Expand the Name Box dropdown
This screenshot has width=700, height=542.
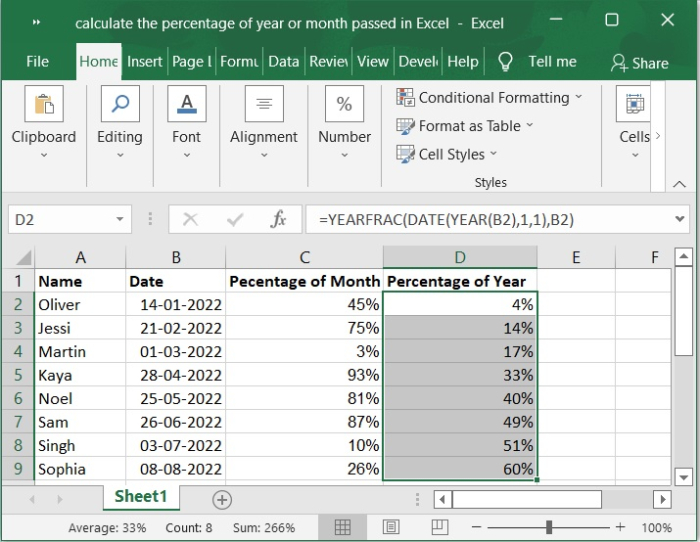(x=121, y=219)
